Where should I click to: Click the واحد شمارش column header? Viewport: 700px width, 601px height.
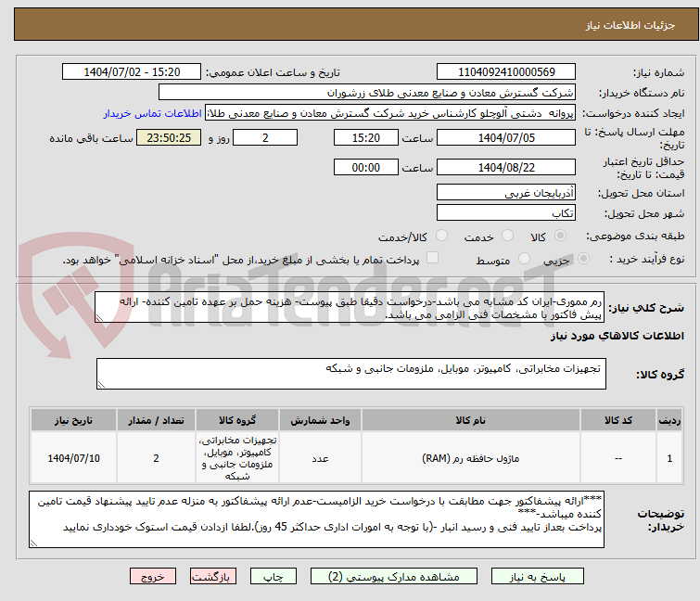[320, 420]
